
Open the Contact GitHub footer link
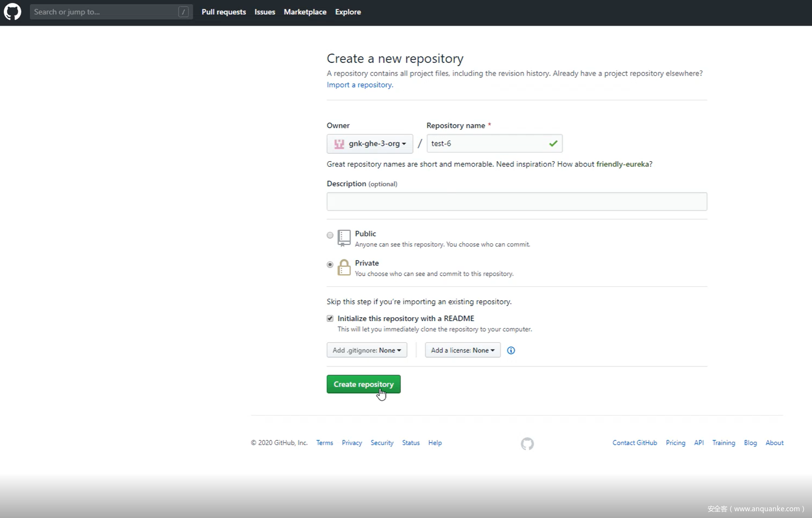(x=635, y=443)
